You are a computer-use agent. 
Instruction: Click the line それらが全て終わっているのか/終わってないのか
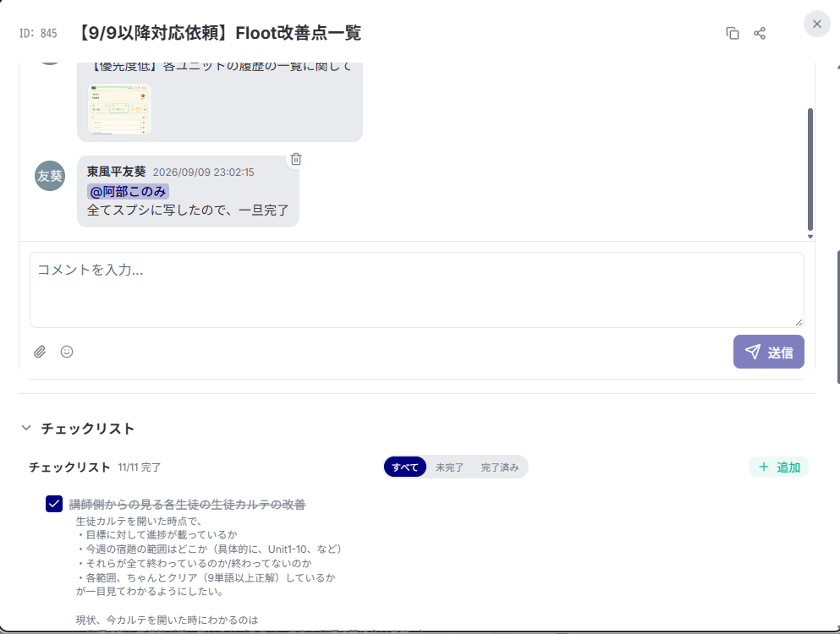click(194, 563)
